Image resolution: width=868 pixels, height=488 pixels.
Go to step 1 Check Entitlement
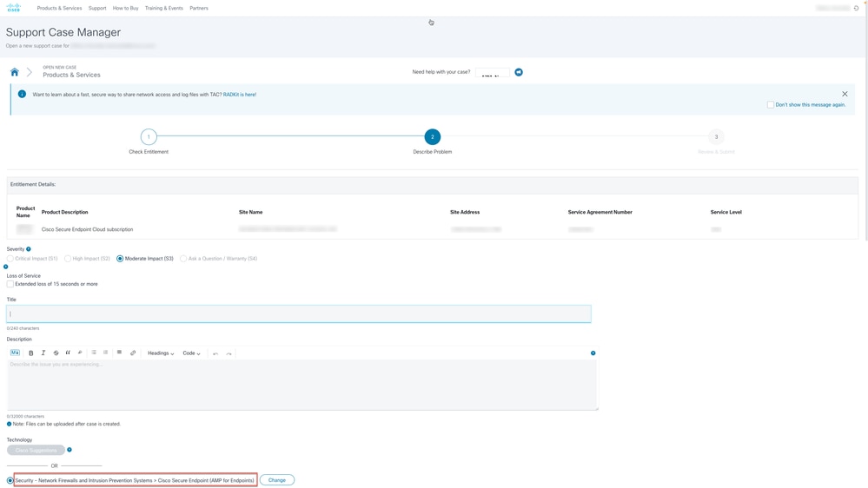149,136
